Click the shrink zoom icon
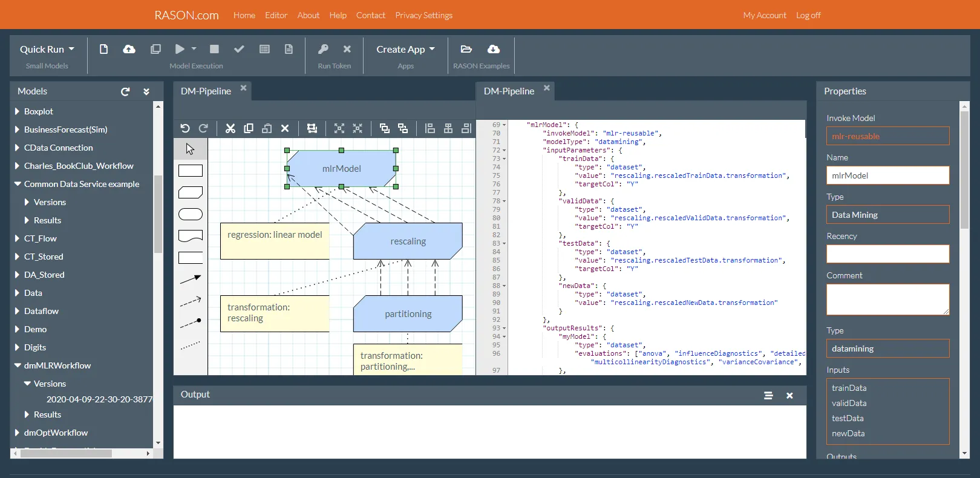980x478 pixels. (x=358, y=128)
